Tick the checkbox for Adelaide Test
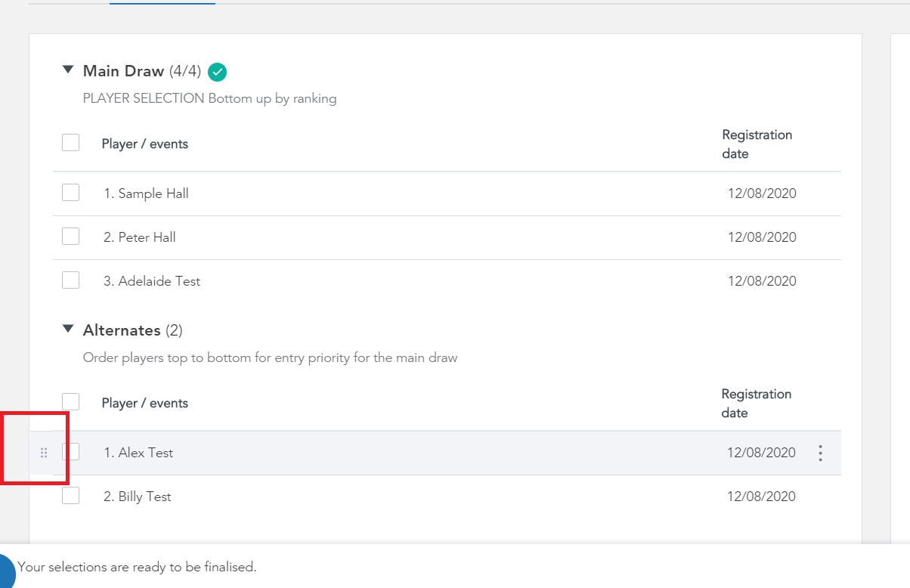 [x=70, y=280]
